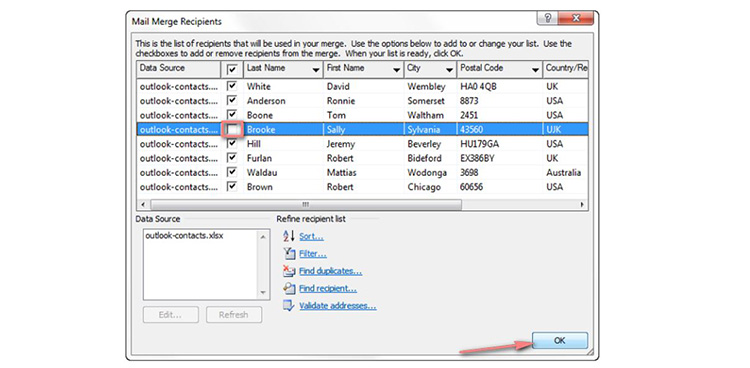Image resolution: width=750 pixels, height=368 pixels.
Task: Uncheck the Hill Jeremy recipient checkbox
Action: [x=232, y=144]
